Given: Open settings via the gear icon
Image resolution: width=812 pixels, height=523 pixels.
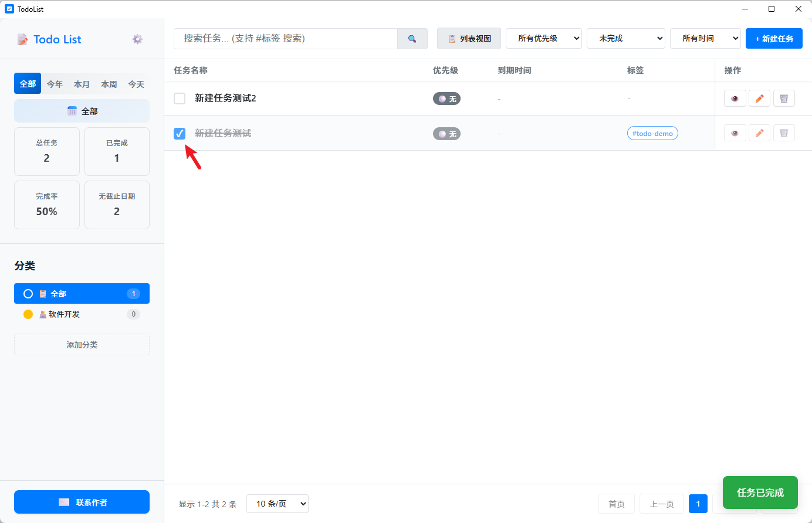Looking at the screenshot, I should click(137, 39).
